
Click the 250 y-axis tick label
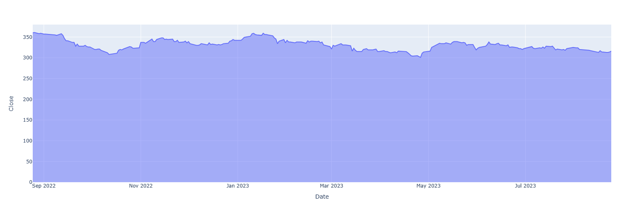(27, 79)
